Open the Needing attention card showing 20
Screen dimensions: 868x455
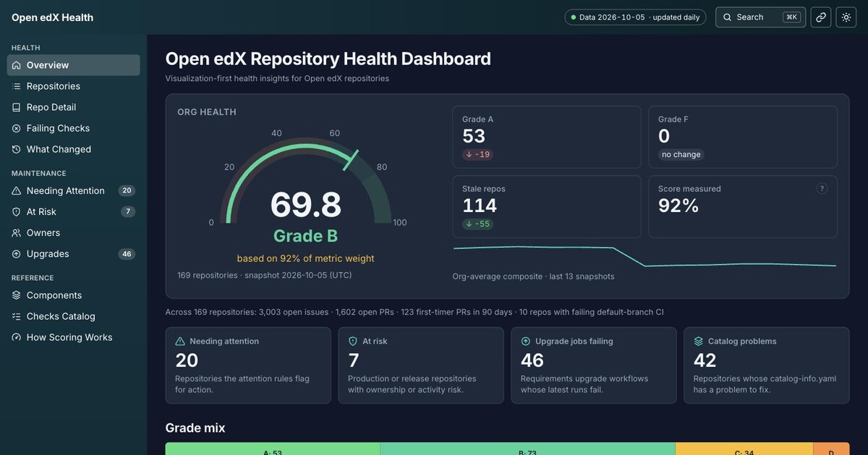[x=248, y=365]
